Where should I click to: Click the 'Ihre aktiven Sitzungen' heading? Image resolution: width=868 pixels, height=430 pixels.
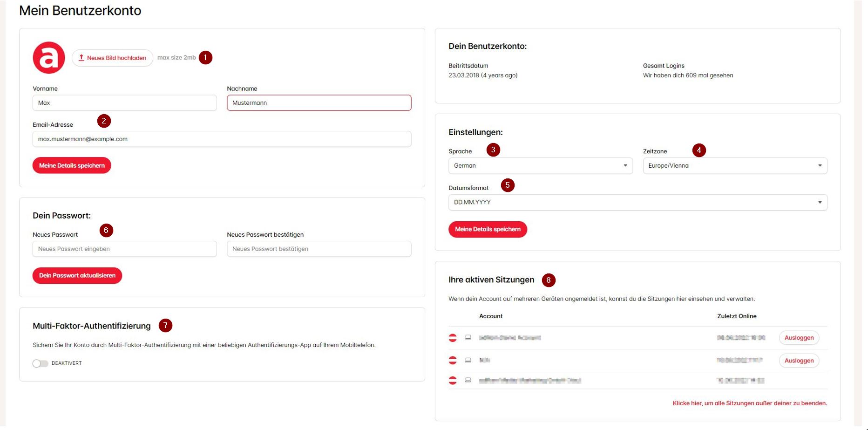click(491, 280)
